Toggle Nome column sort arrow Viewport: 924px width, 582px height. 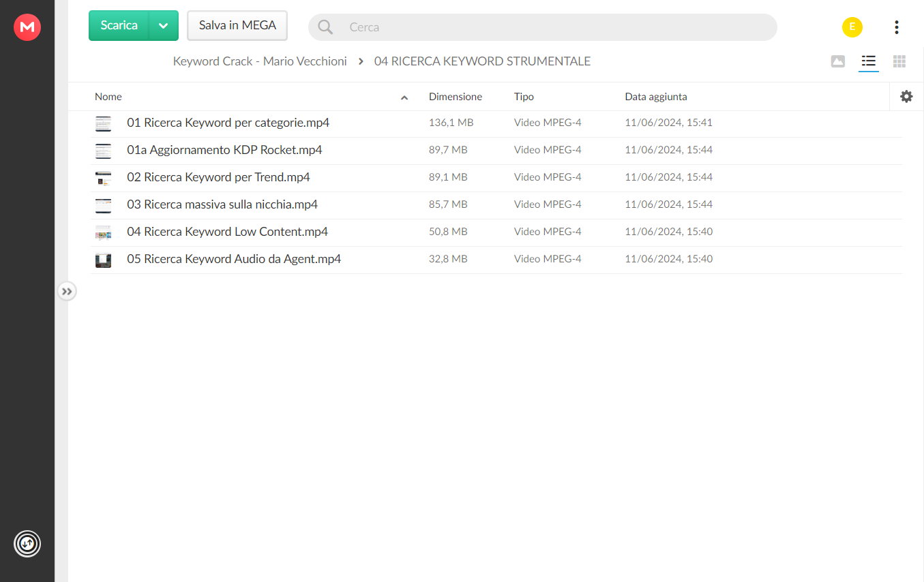point(404,97)
